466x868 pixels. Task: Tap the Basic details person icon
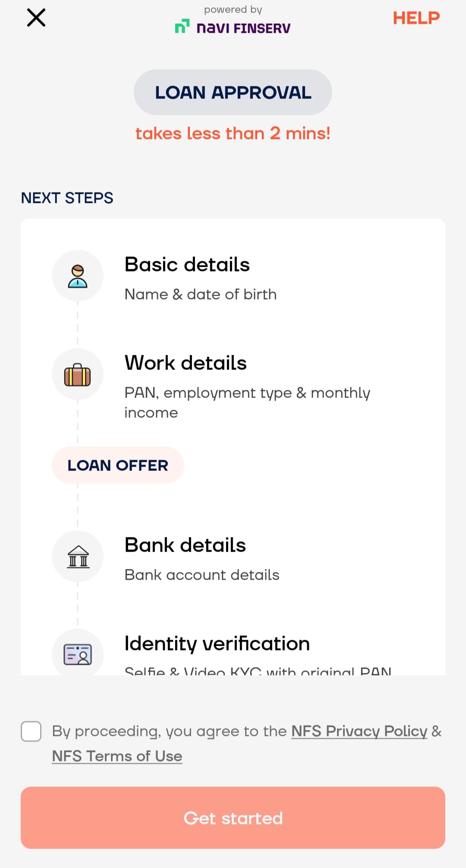[78, 276]
